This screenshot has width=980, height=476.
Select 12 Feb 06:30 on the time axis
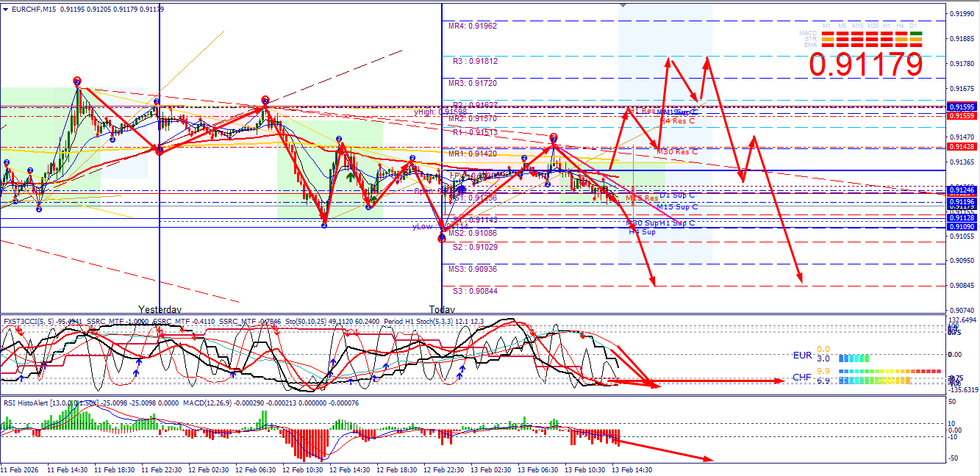click(255, 469)
